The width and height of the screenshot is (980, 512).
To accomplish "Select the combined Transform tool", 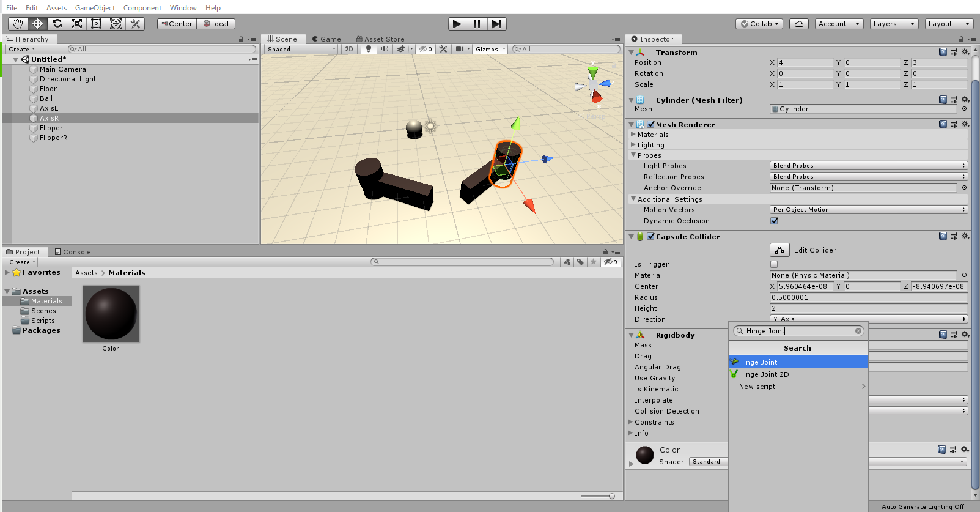I will pos(116,24).
